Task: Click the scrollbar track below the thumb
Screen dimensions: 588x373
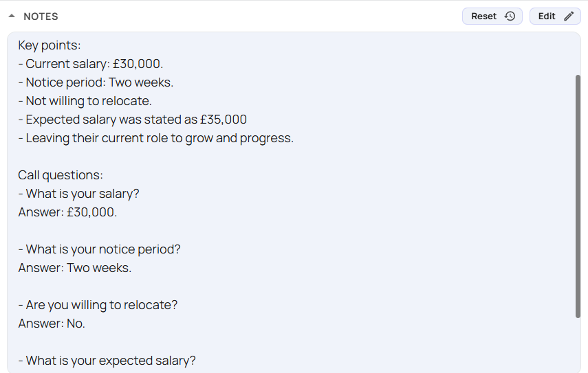Action: [578, 345]
